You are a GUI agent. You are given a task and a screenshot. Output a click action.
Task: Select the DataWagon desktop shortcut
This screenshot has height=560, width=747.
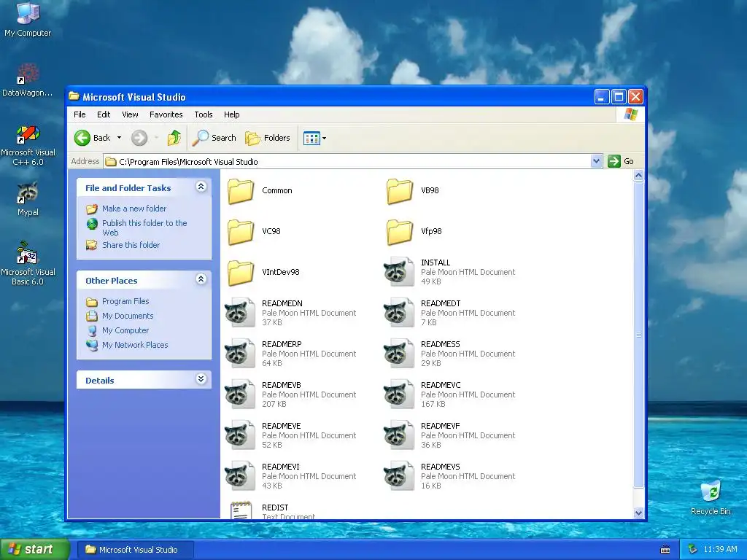(28, 80)
